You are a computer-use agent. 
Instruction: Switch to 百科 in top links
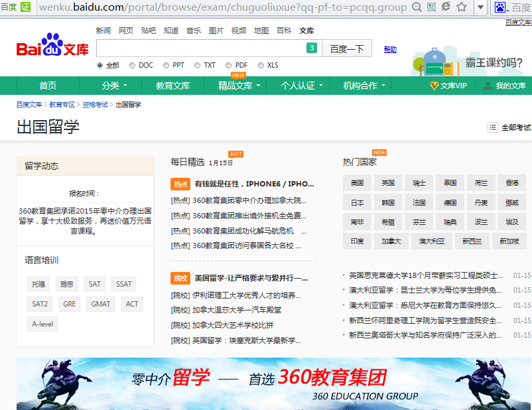pos(284,31)
